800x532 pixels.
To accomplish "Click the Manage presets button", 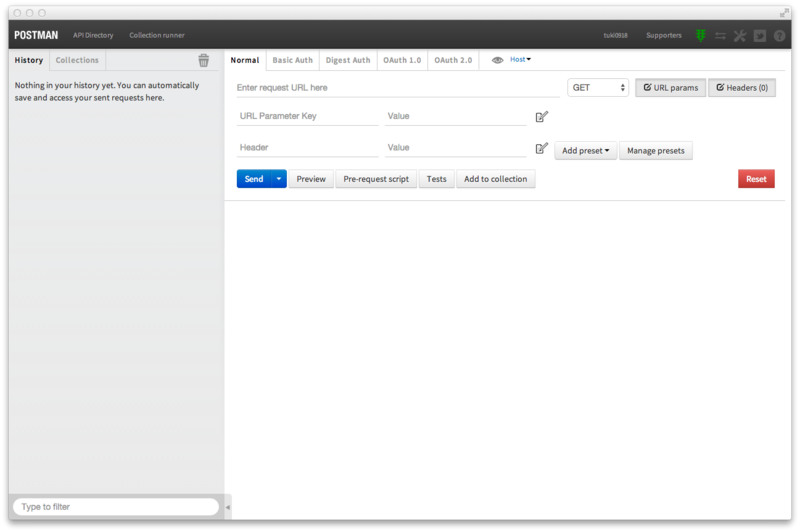I will pos(656,151).
